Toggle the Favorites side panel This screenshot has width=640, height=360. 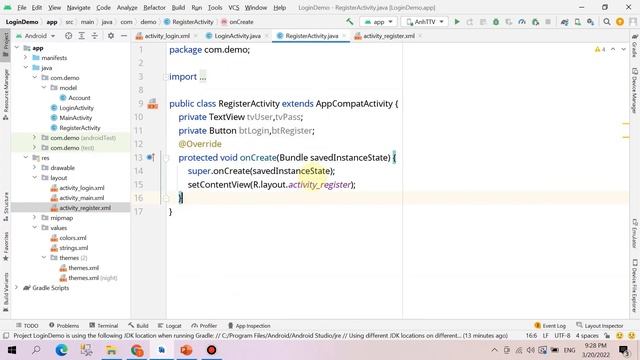click(6, 247)
